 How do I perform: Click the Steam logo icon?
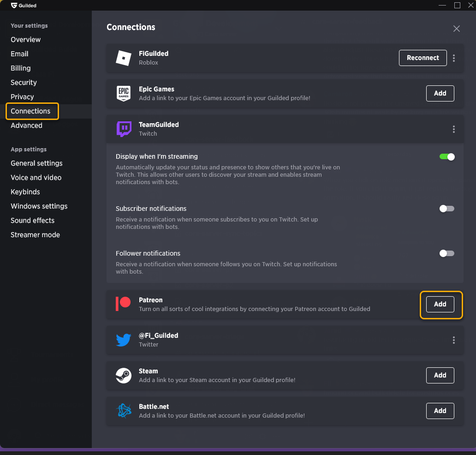click(124, 376)
